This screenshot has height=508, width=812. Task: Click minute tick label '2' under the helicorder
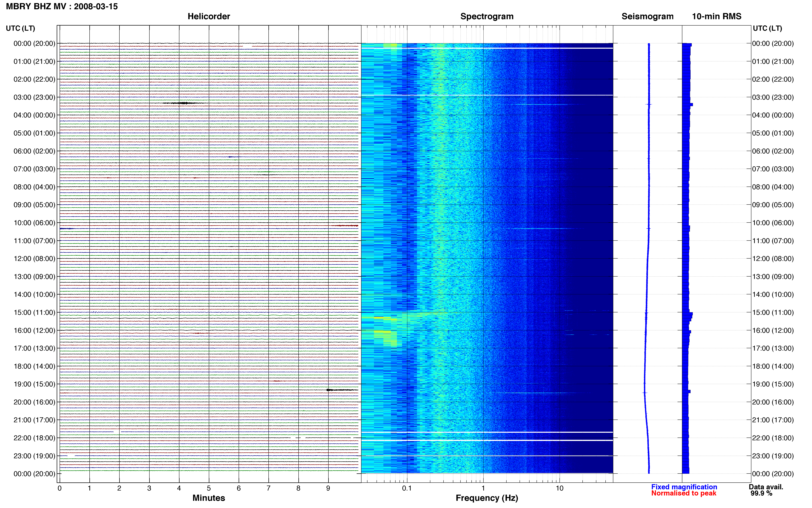pyautogui.click(x=119, y=488)
